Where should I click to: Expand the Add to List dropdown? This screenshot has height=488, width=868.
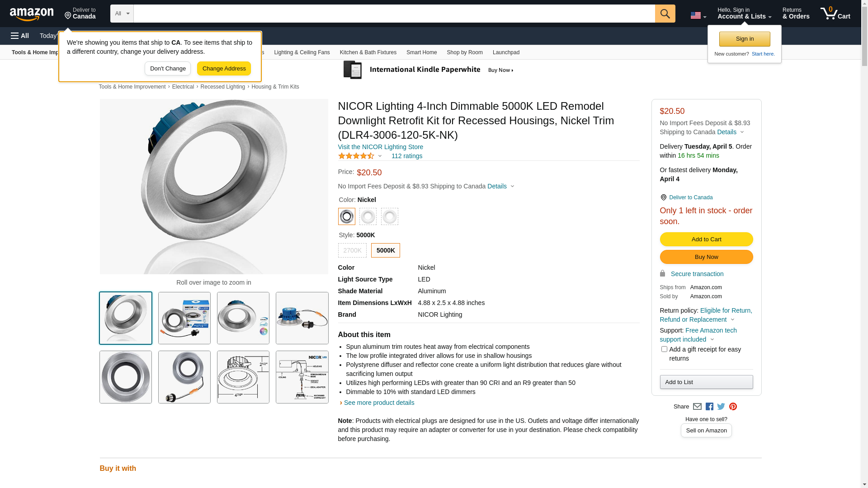706,382
